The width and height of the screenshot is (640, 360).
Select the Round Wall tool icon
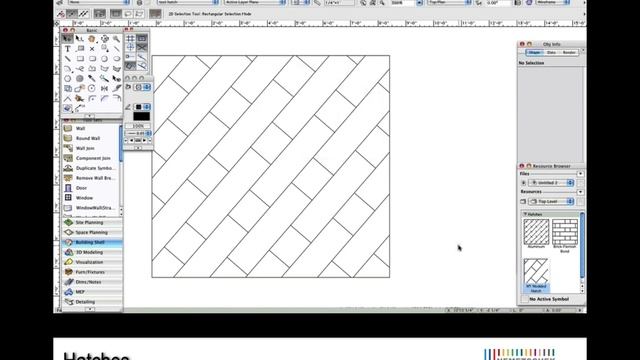pos(68,138)
